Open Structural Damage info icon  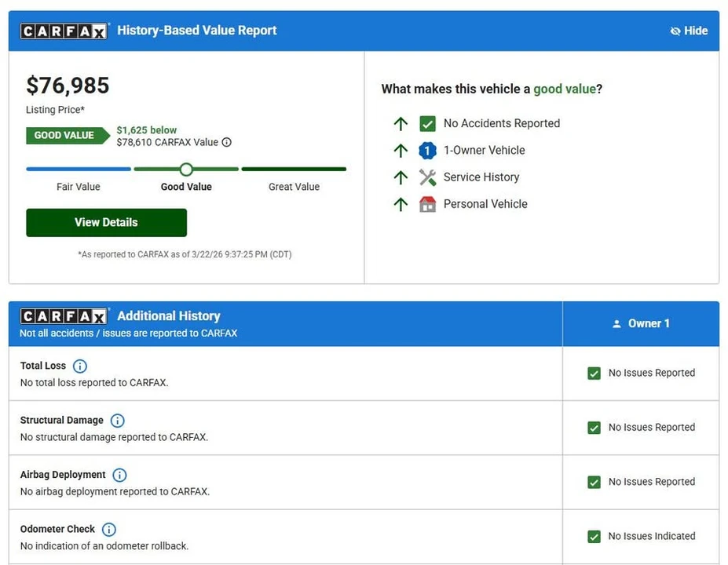pyautogui.click(x=118, y=421)
